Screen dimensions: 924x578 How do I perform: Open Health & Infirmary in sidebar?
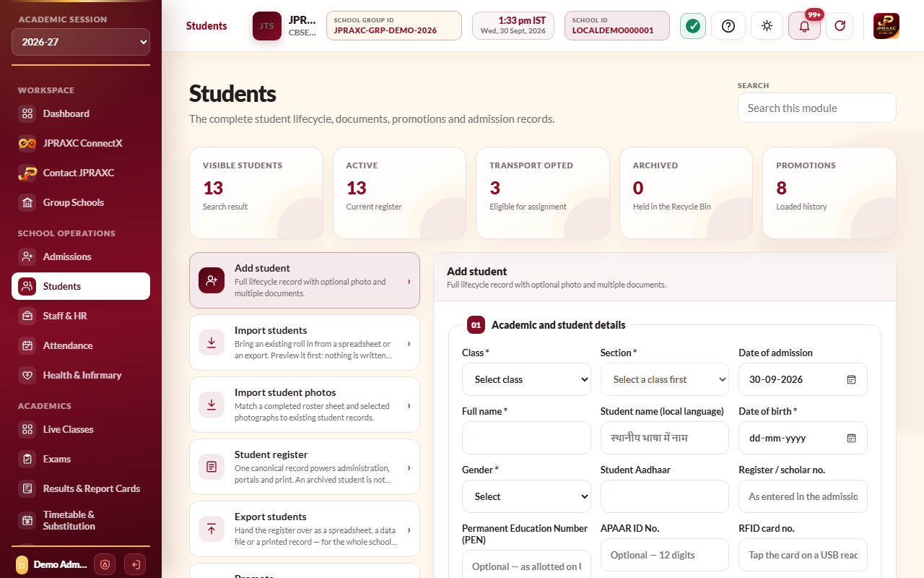coord(81,375)
